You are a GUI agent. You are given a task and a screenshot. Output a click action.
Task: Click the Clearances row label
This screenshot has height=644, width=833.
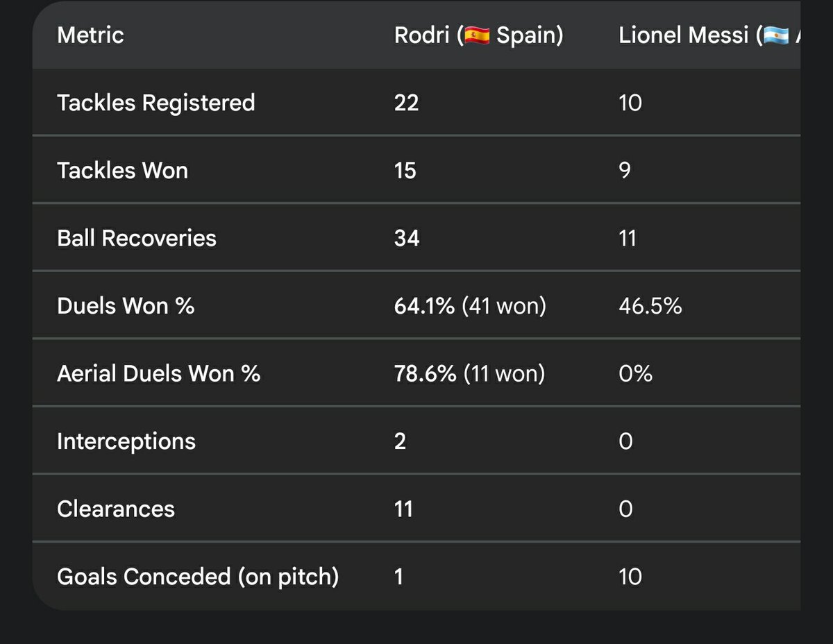(116, 509)
